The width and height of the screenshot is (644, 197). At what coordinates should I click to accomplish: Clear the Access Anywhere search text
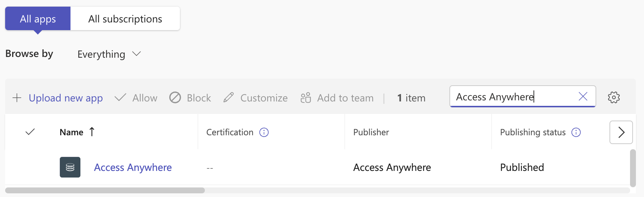point(583,97)
